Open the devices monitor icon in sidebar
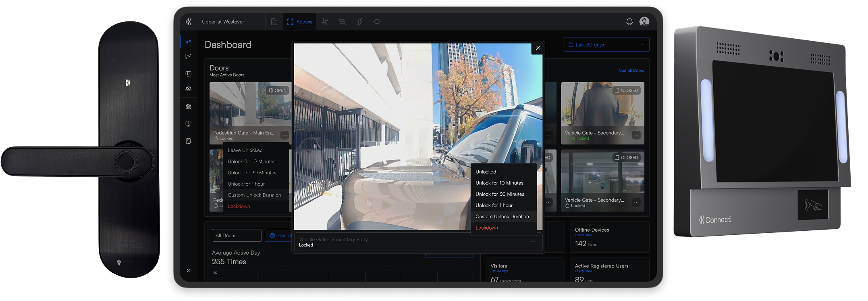The width and height of the screenshot is (868, 301). (x=189, y=123)
